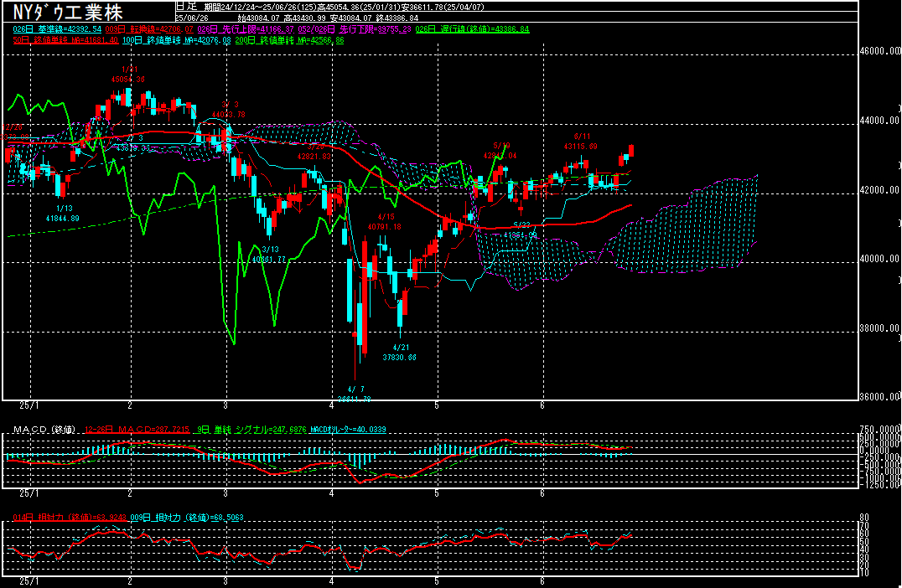Screen dimensions: 902x588
Task: Click month 6 under the RSI panel
Action: coord(542,581)
